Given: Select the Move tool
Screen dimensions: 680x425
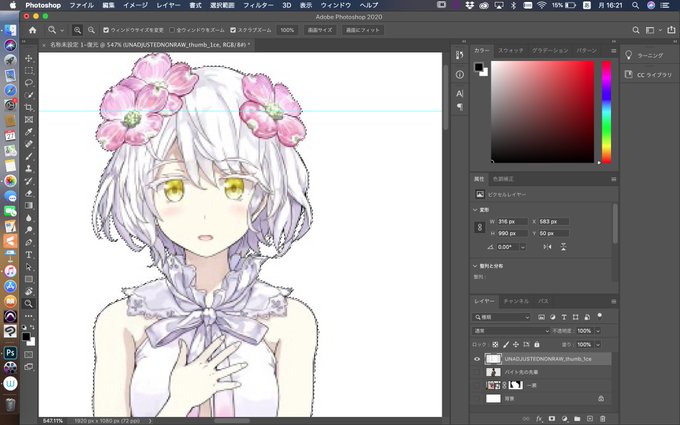Looking at the screenshot, I should click(29, 58).
